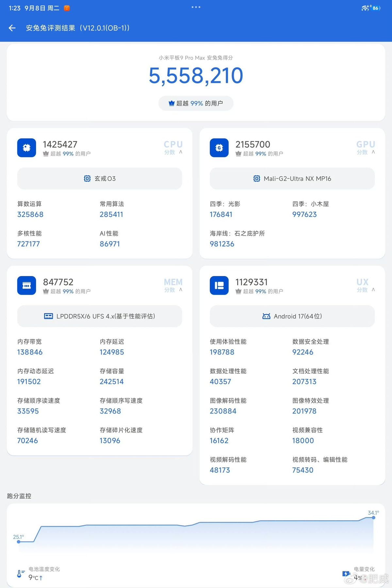Tap the 算数运算 score 325868

click(30, 215)
